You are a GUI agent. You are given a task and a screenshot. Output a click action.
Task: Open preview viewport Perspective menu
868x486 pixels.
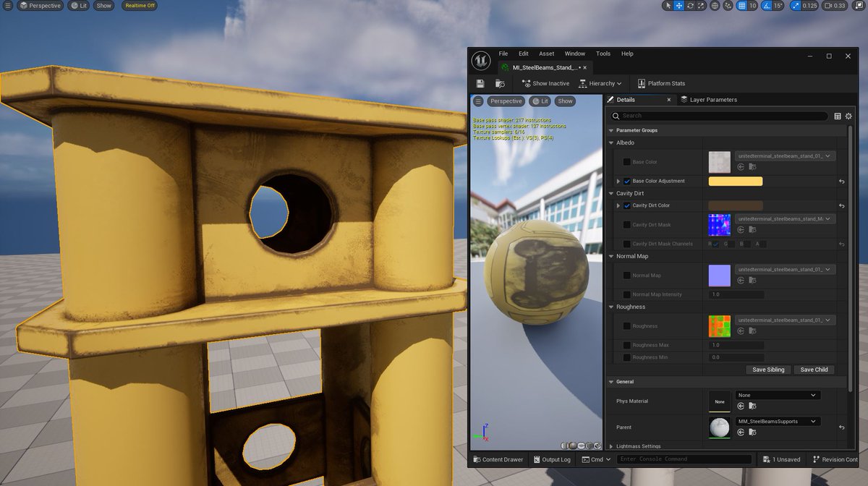[506, 101]
